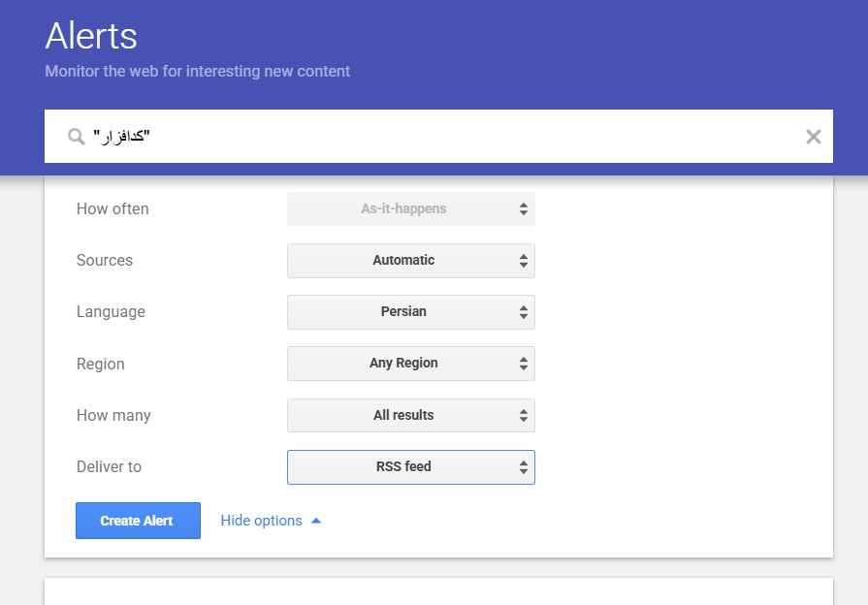This screenshot has width=868, height=605.
Task: Click the 'Monitor the web for interesting new content' subtitle
Action: coord(197,72)
